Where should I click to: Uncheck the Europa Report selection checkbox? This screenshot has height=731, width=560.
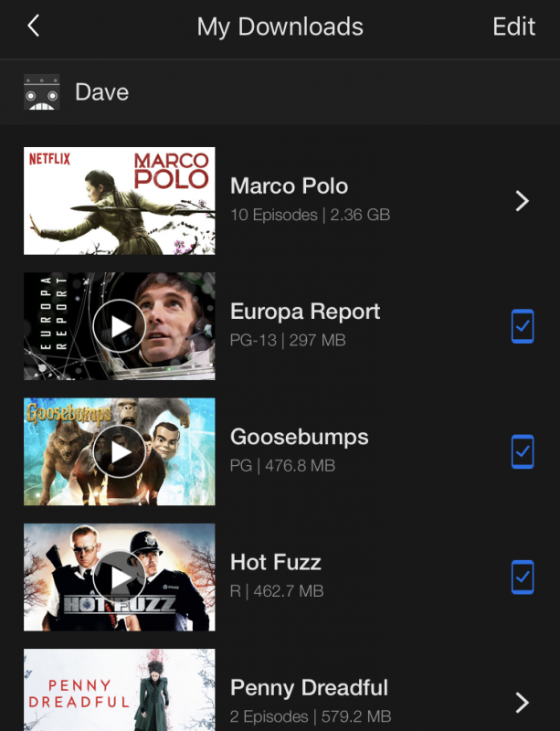523,326
